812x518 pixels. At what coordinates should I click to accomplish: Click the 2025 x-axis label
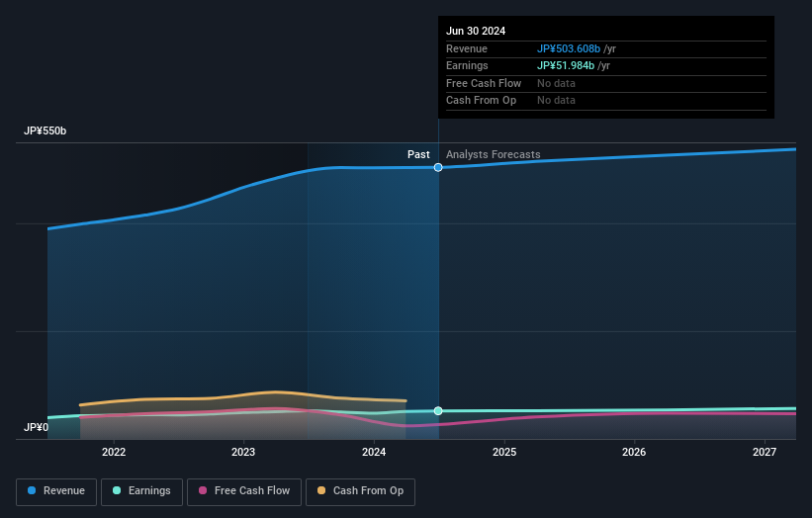(504, 452)
